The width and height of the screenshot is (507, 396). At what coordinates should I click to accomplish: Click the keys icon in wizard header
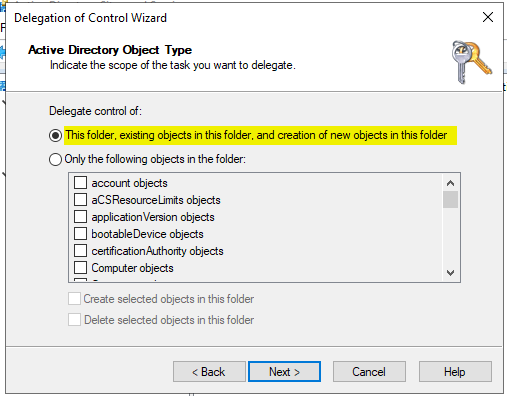(471, 62)
